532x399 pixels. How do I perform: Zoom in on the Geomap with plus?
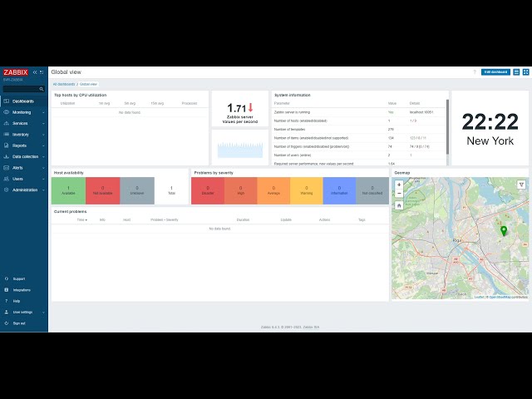(x=399, y=185)
